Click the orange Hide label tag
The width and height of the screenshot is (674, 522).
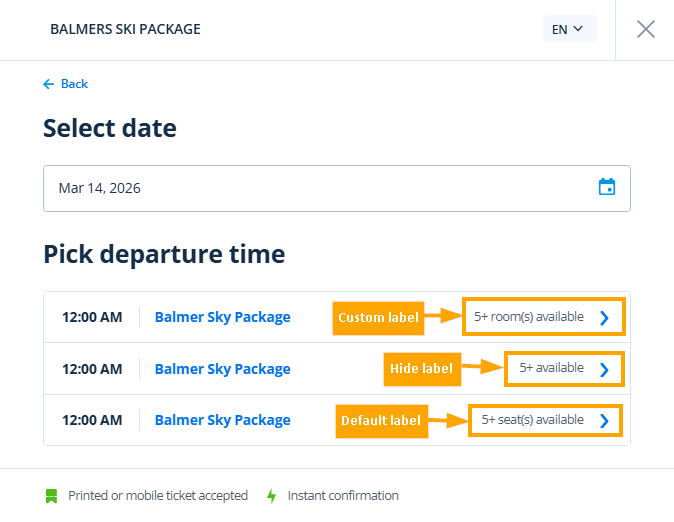(420, 369)
